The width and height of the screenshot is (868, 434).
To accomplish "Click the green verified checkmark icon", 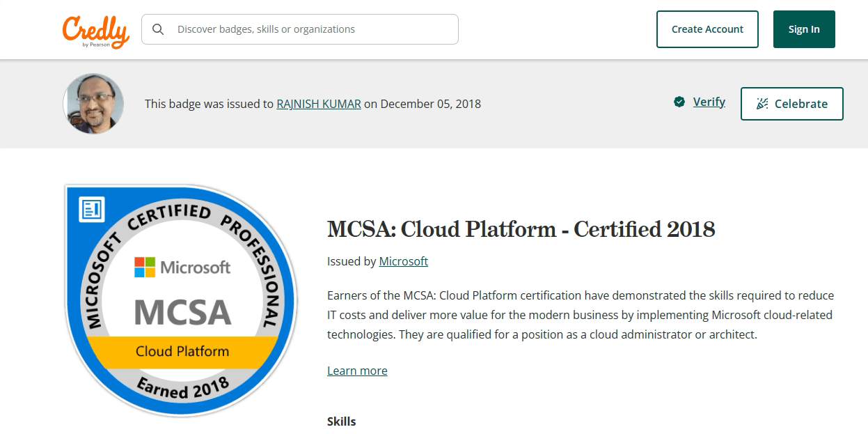I will pos(679,102).
